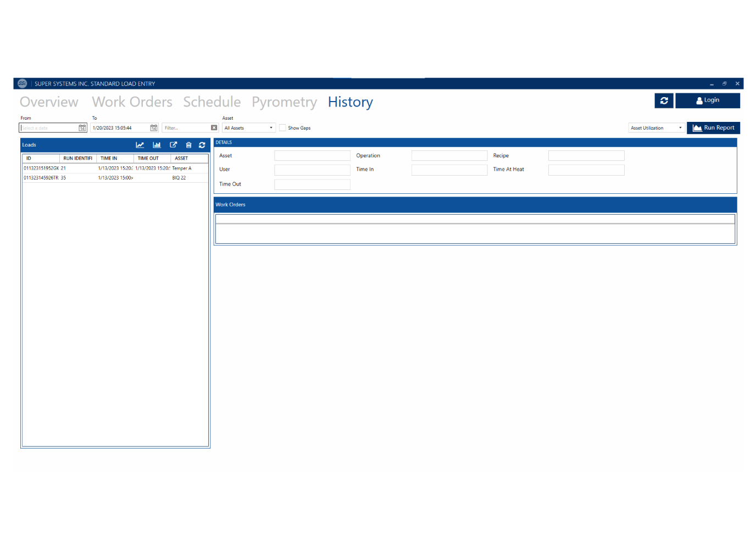Delete the selected load using the trash icon
The image size is (756, 549).
click(x=188, y=145)
